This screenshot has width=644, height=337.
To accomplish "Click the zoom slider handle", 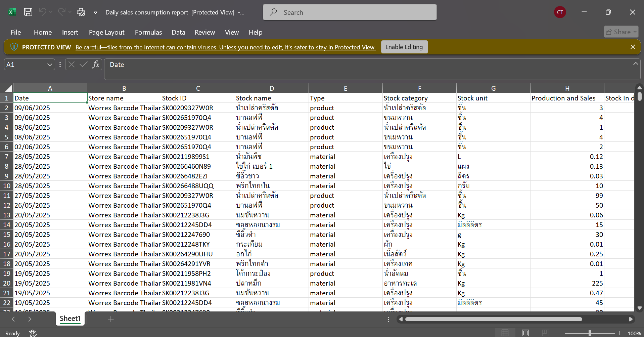I will 590,333.
